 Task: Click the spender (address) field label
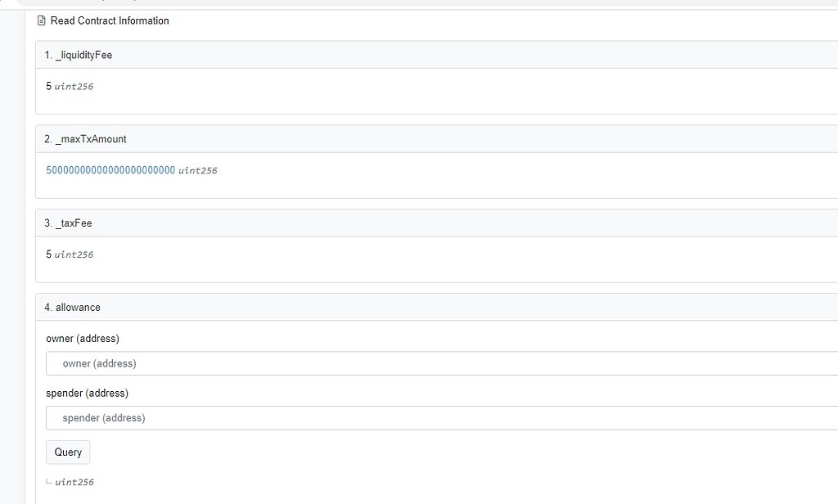86,393
